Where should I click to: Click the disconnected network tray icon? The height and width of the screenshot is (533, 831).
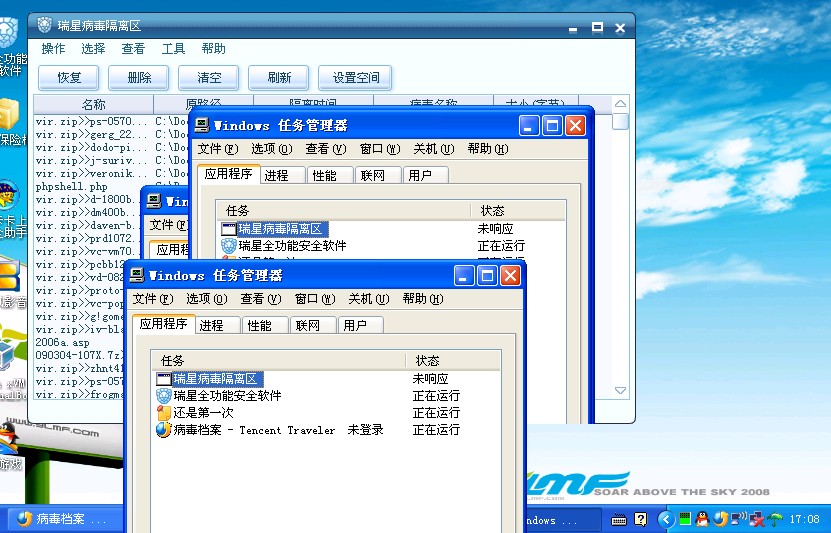pos(757,519)
